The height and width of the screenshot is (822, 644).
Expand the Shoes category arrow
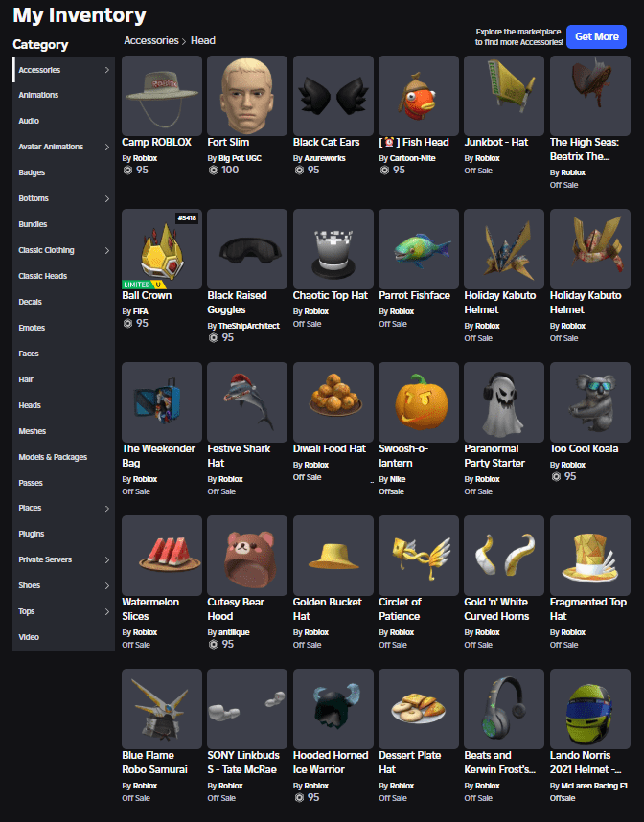107,585
